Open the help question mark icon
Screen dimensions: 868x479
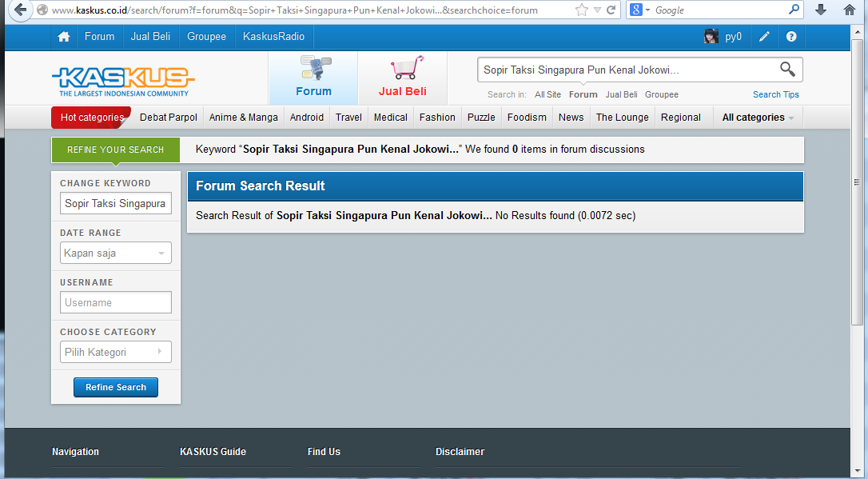click(x=791, y=37)
